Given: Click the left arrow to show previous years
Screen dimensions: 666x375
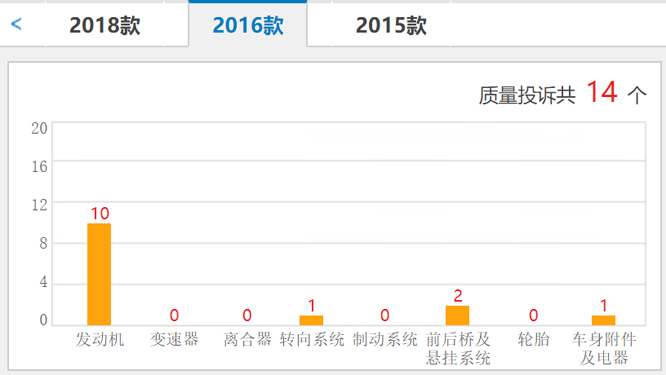Looking at the screenshot, I should (x=16, y=24).
